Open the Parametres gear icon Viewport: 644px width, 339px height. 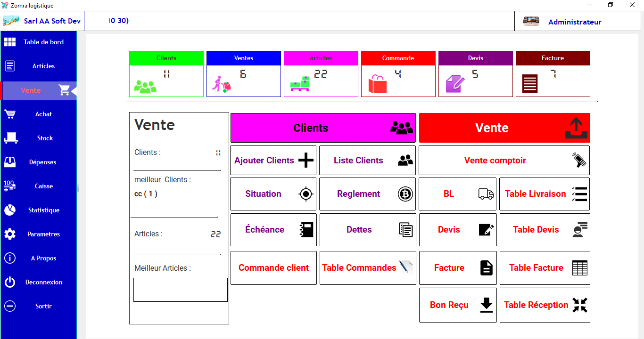(x=10, y=234)
